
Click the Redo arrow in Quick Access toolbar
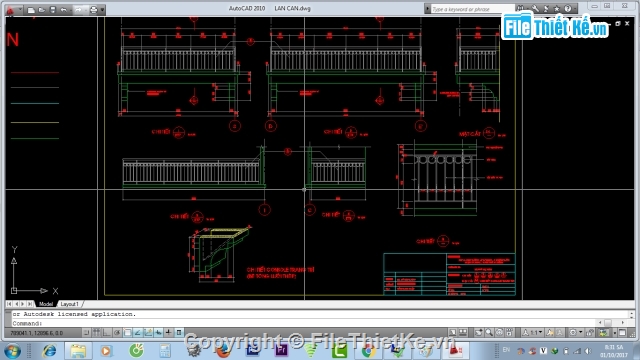[x=78, y=10]
